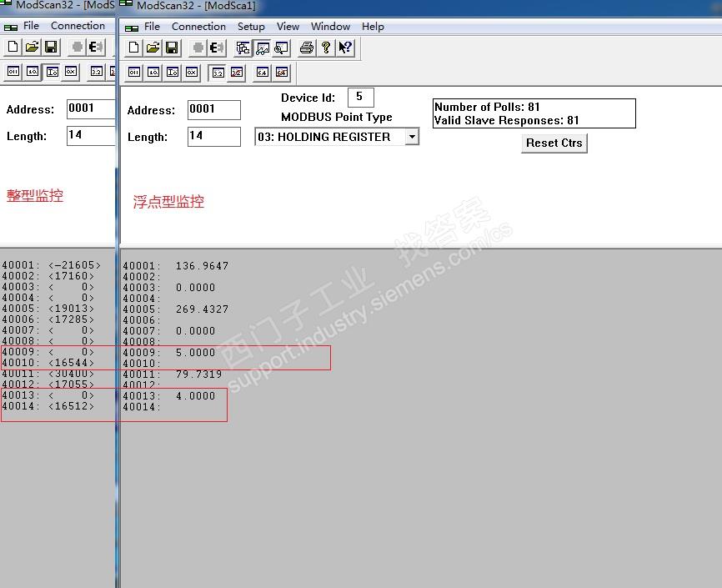Connect icon in front ModScan32 window

coord(198,48)
